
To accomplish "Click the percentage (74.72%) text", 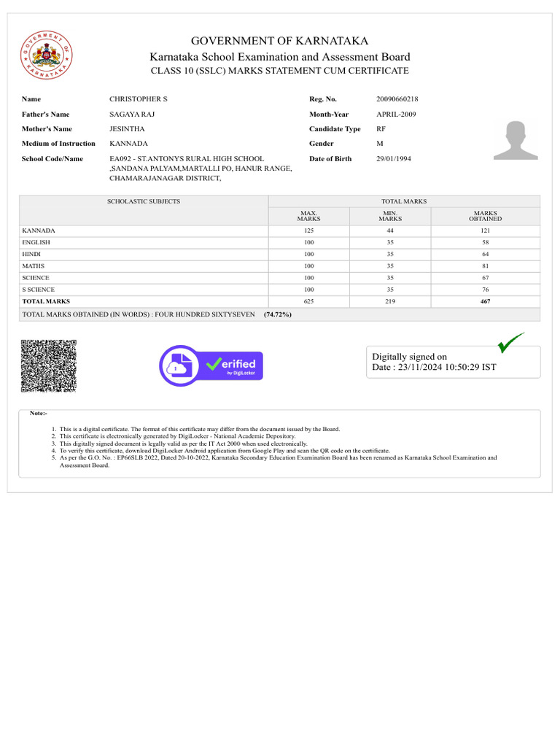I will point(278,314).
